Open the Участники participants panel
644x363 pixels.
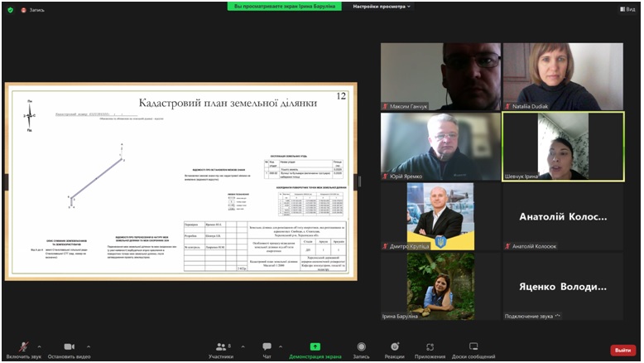(x=221, y=351)
